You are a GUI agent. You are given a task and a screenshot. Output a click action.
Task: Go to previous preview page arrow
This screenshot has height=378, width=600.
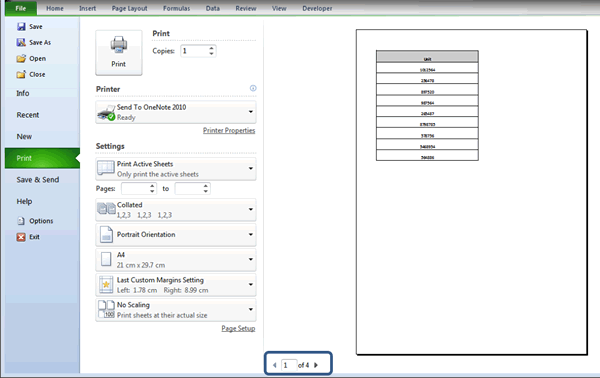(x=275, y=365)
